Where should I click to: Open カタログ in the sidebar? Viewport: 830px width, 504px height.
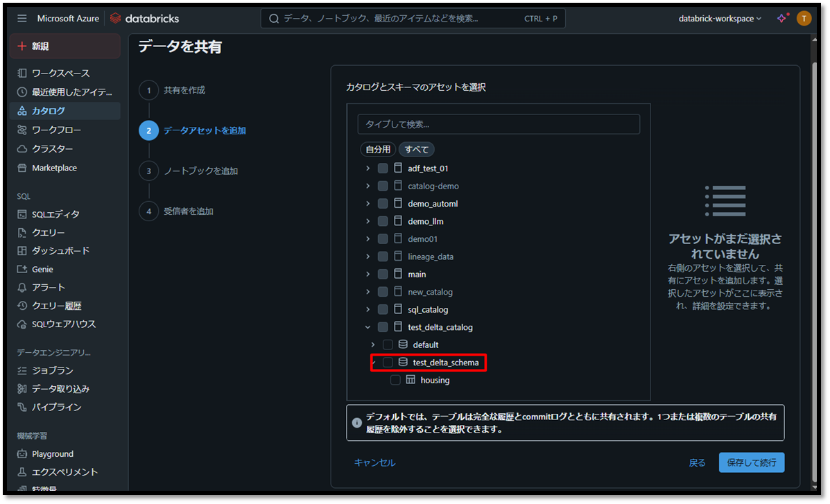click(64, 111)
